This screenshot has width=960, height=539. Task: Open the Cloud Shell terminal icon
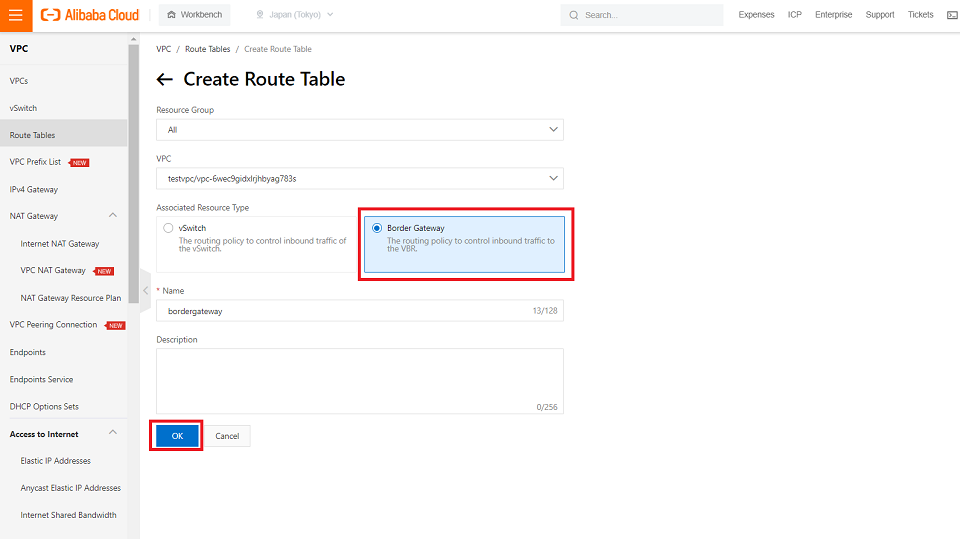coord(952,15)
